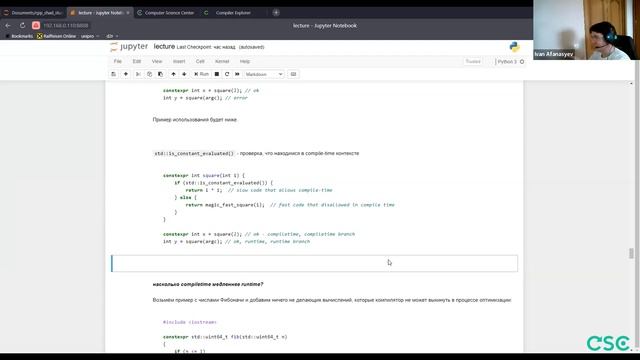
Task: Rename the notebook title 'lecture'
Action: point(164,47)
